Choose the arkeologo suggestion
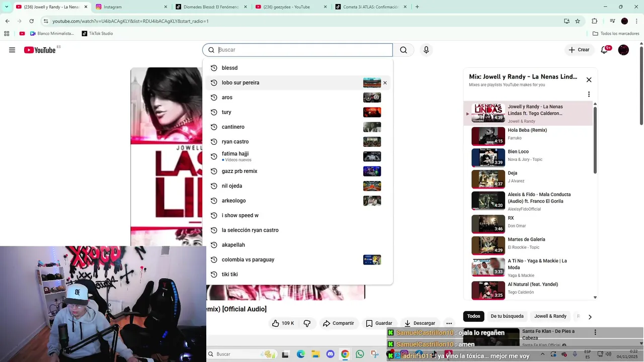This screenshot has height=362, width=644. pyautogui.click(x=297, y=201)
